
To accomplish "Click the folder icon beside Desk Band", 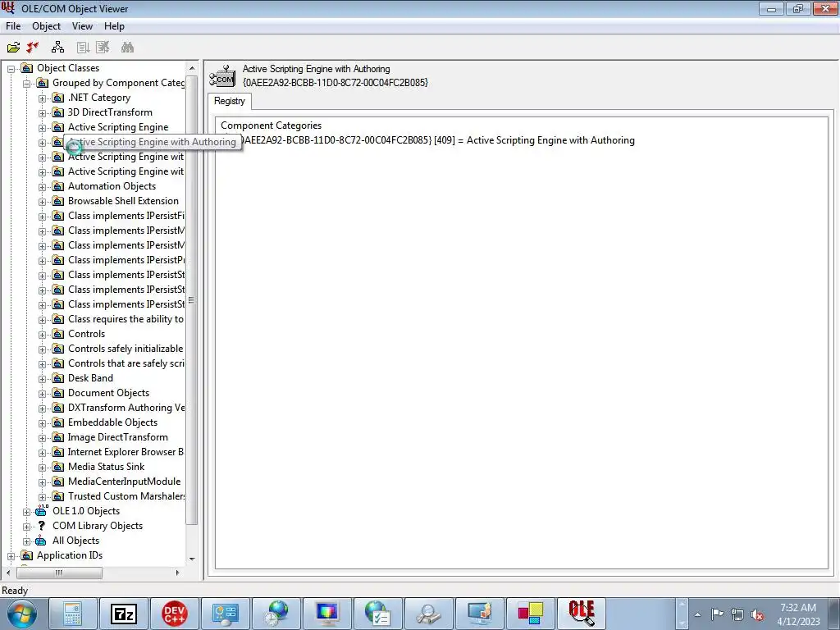I will (x=58, y=378).
